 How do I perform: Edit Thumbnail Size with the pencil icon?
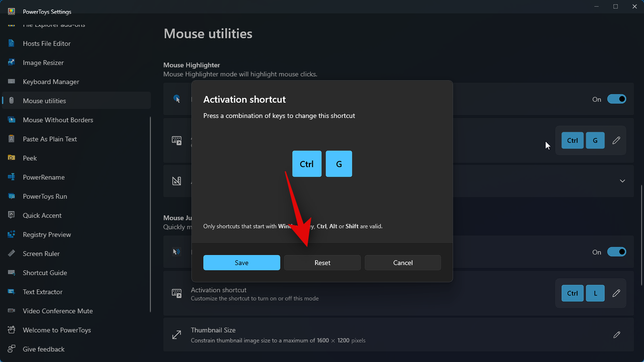click(x=616, y=335)
